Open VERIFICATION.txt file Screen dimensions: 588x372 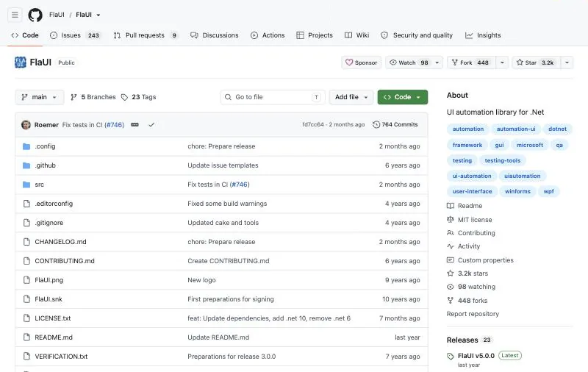61,357
